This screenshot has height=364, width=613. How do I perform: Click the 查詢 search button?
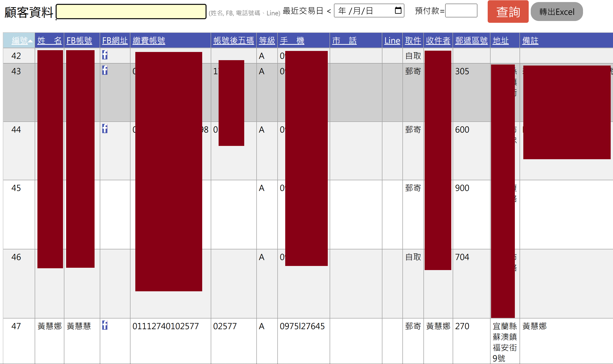[x=508, y=12]
